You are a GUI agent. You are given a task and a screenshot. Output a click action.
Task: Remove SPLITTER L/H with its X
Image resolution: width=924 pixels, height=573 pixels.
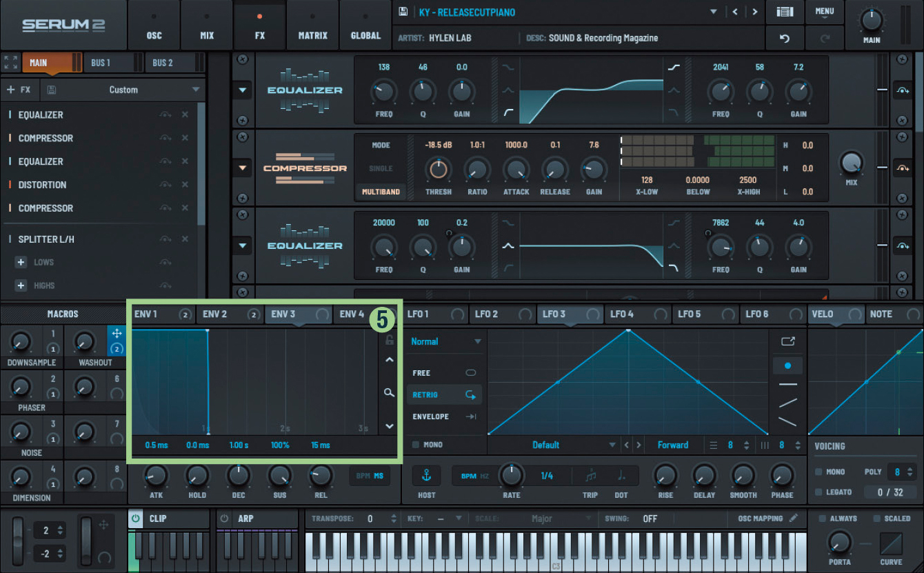pos(185,239)
